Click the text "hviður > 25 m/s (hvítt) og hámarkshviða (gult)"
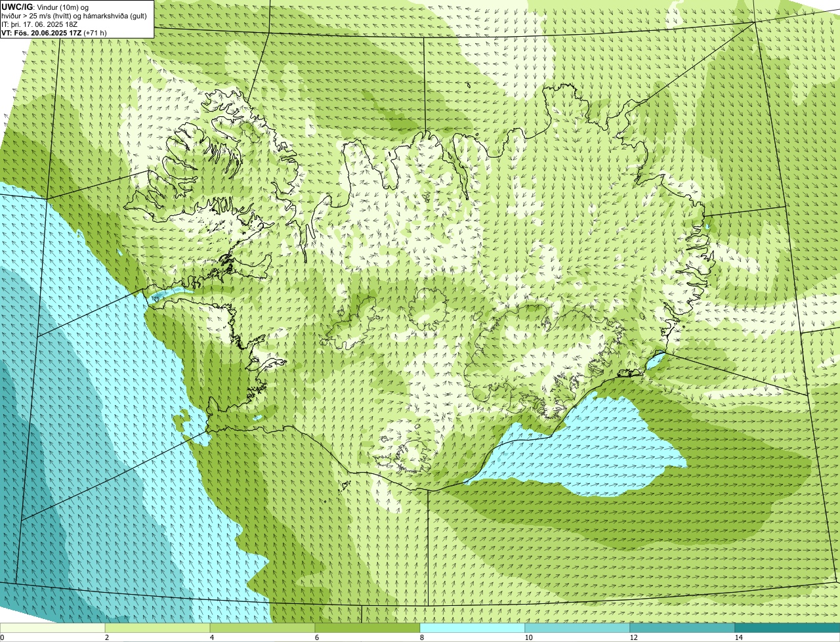This screenshot has height=642, width=840. 73,16
